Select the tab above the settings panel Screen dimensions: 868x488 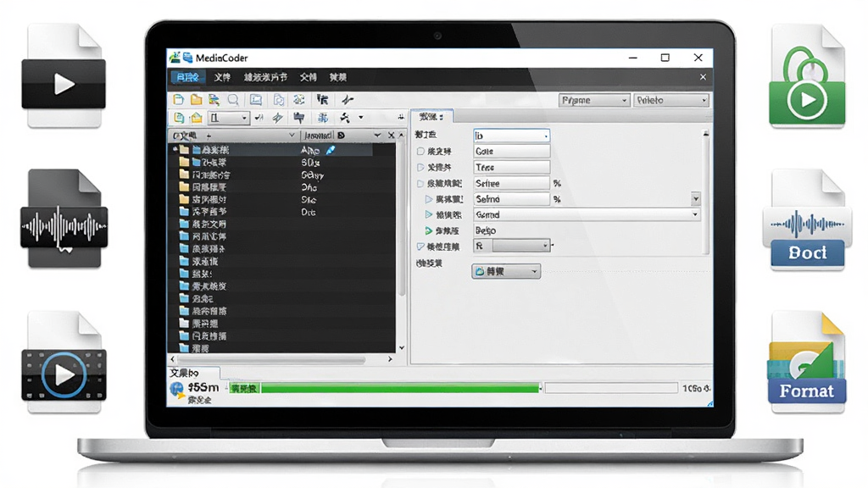pyautogui.click(x=431, y=117)
